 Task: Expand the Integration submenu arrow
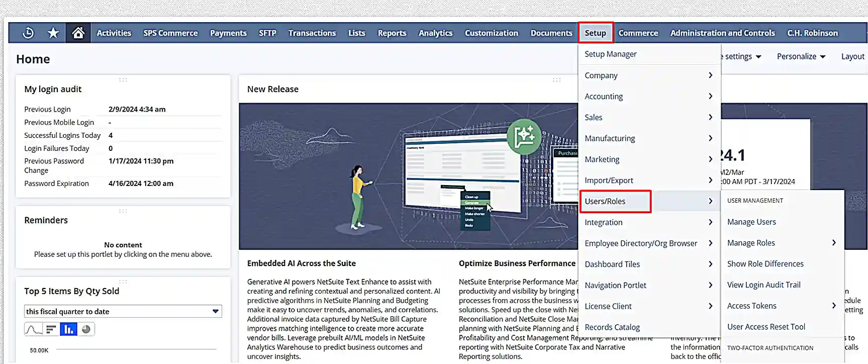pos(710,222)
